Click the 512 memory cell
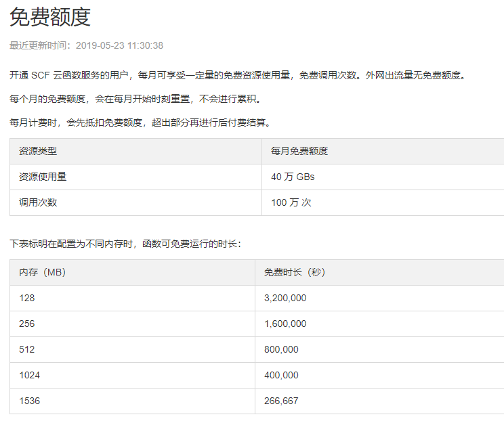Viewport: 504px width, 421px height. (x=132, y=349)
